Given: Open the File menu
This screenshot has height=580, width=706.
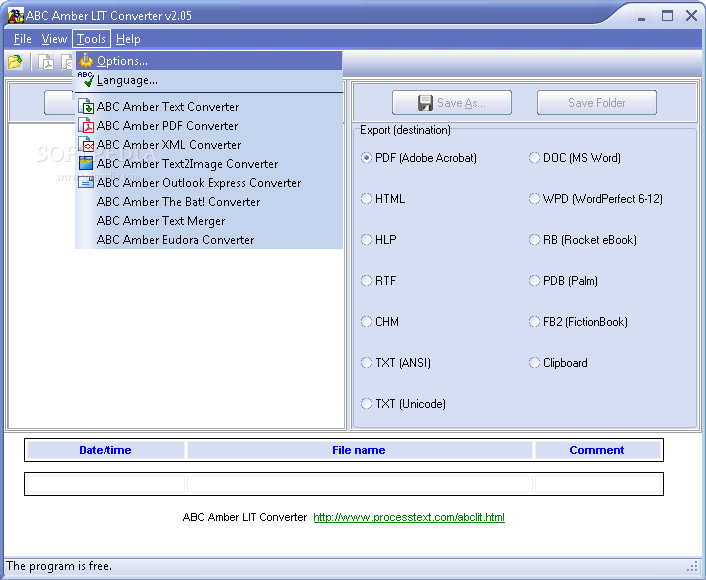Looking at the screenshot, I should click(23, 39).
